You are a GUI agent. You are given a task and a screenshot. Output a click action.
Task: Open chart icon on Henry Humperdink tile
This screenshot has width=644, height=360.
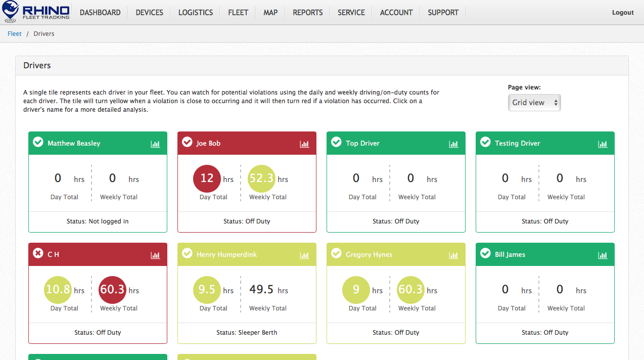click(304, 255)
